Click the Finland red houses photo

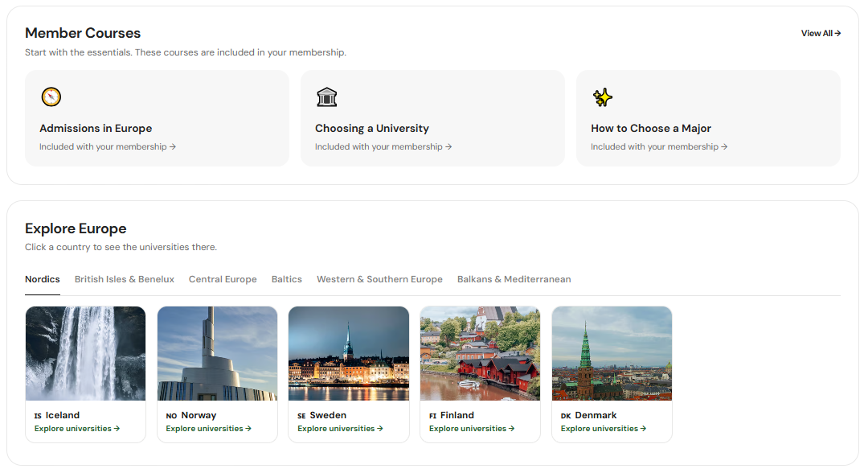coord(480,353)
